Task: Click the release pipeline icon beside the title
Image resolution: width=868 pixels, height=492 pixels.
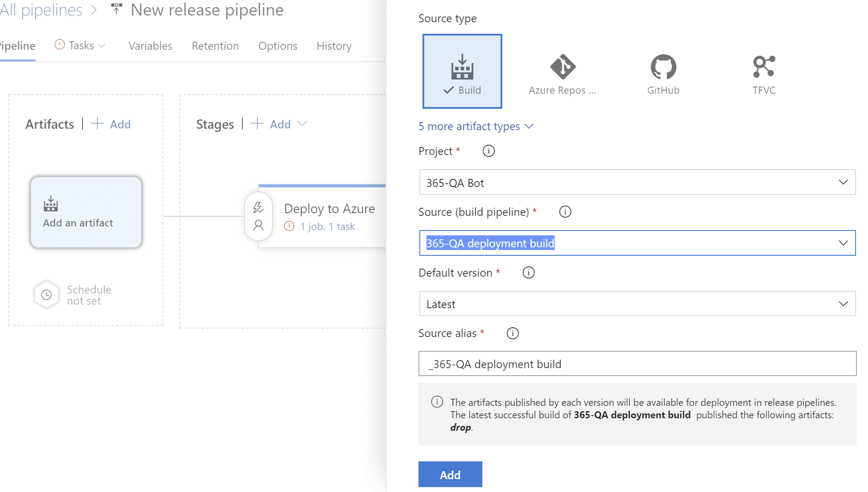Action: click(x=116, y=9)
